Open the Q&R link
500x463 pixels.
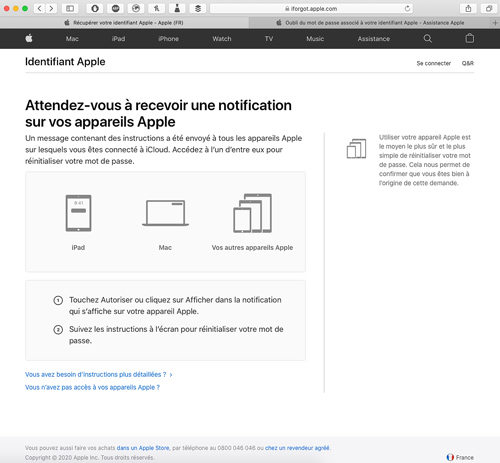[467, 63]
